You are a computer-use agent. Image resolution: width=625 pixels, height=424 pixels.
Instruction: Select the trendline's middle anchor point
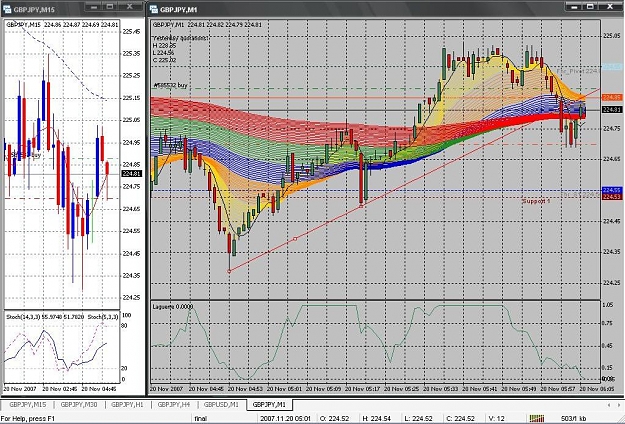coord(295,239)
